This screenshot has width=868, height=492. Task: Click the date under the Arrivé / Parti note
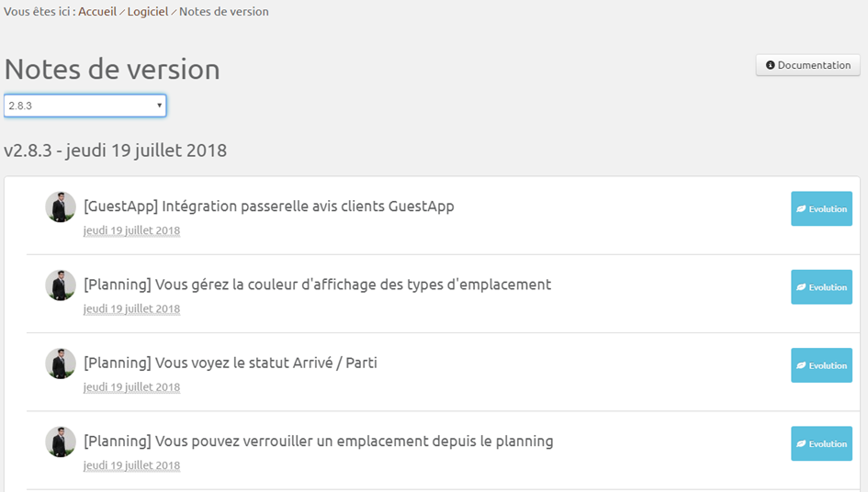[131, 386]
